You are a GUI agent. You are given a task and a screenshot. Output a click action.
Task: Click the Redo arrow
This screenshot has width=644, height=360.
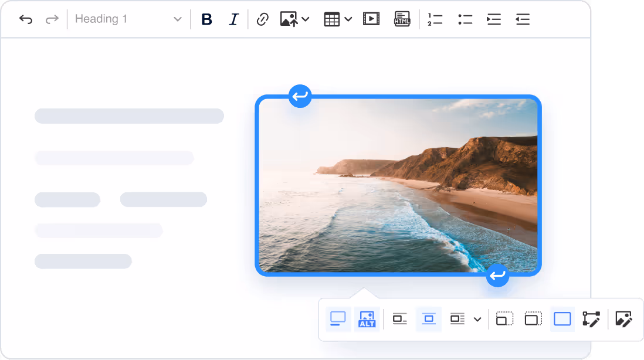(52, 19)
